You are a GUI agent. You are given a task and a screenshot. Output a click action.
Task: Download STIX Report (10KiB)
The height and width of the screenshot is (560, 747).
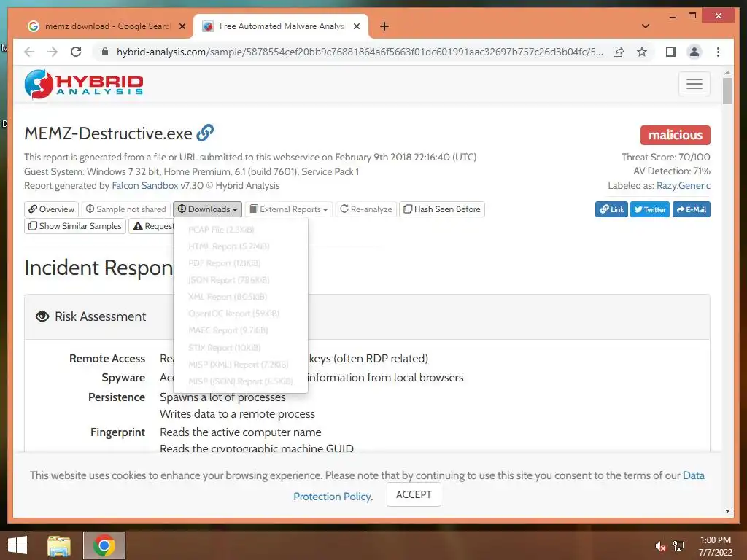click(241, 348)
